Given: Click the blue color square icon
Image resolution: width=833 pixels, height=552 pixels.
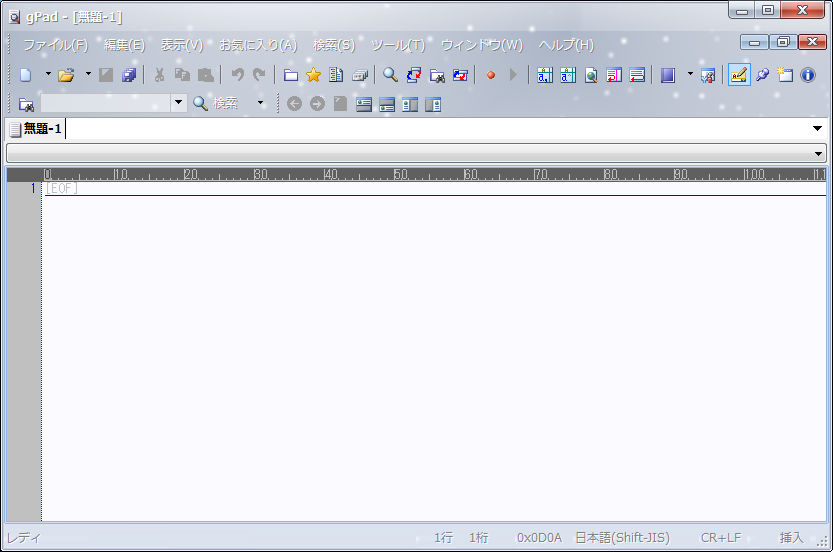Looking at the screenshot, I should (668, 75).
